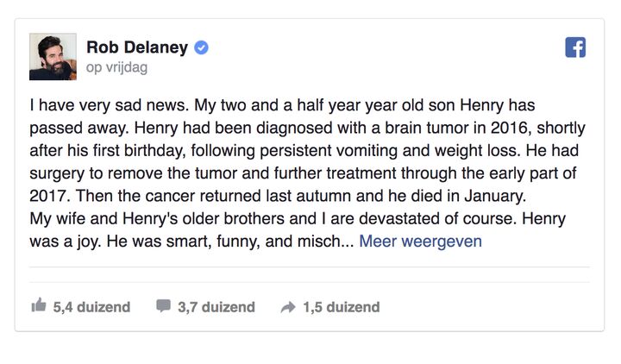The height and width of the screenshot is (364, 621).
Task: Click the Facebook logo icon
Action: [575, 47]
